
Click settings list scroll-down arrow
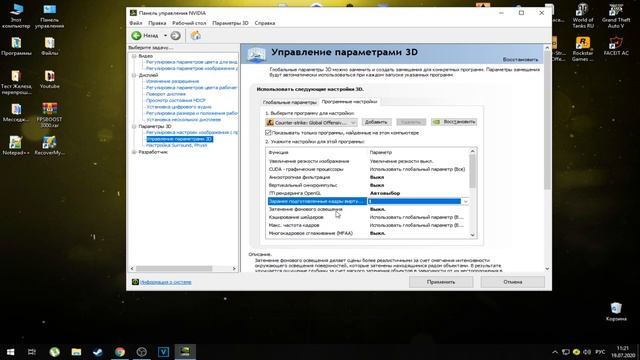pos(473,235)
